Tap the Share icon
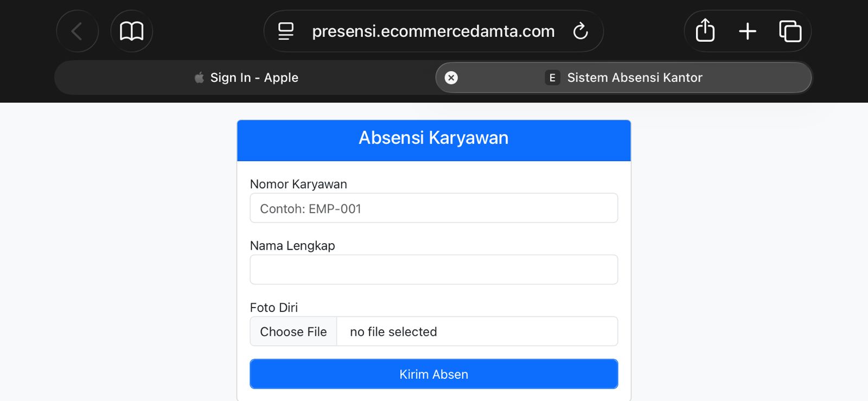The width and height of the screenshot is (868, 401). click(x=705, y=31)
